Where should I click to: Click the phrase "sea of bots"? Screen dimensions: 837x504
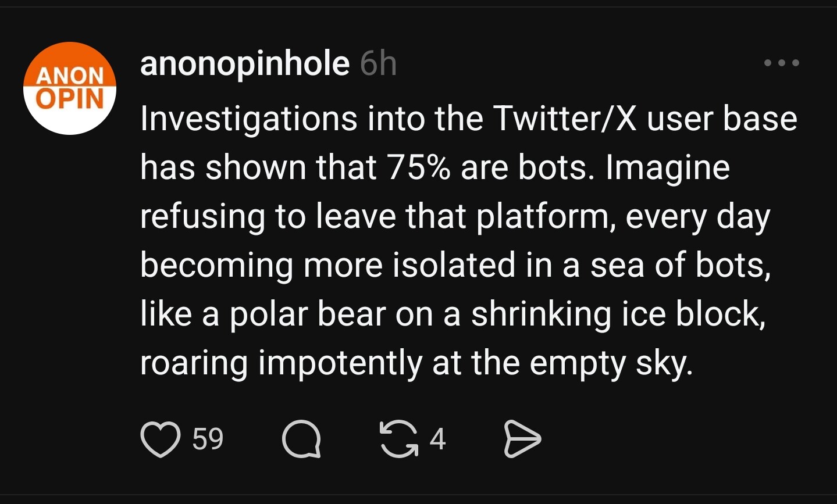pyautogui.click(x=679, y=266)
